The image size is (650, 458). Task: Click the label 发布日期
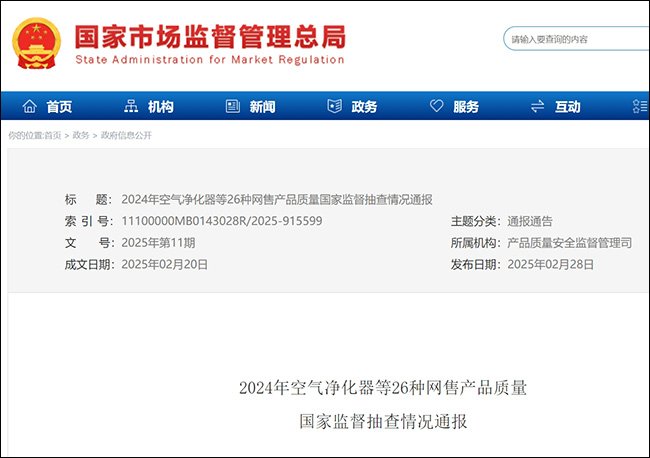(476, 264)
